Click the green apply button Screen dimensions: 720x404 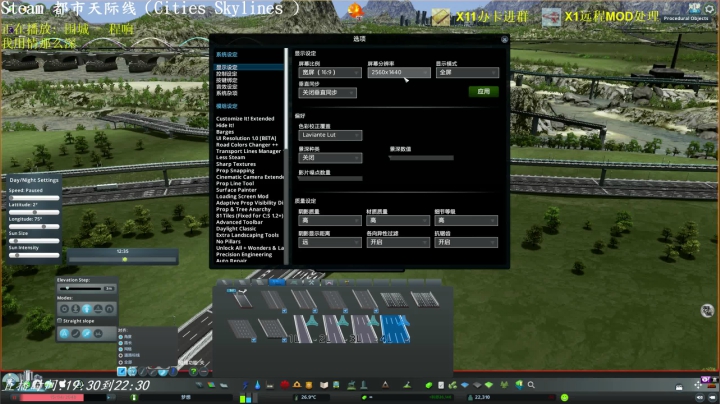(x=484, y=91)
